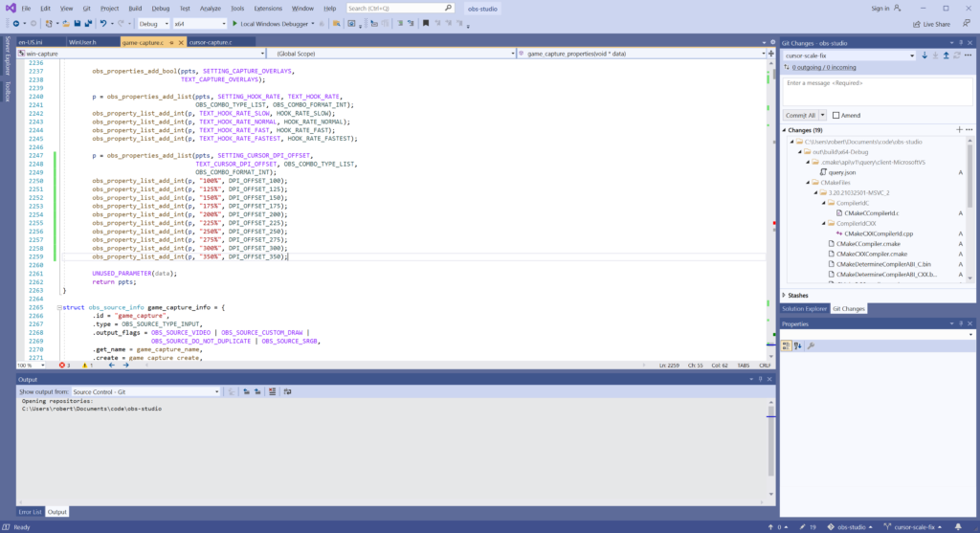Open Changes section ellipsis menu
The image size is (980, 533).
(x=969, y=130)
